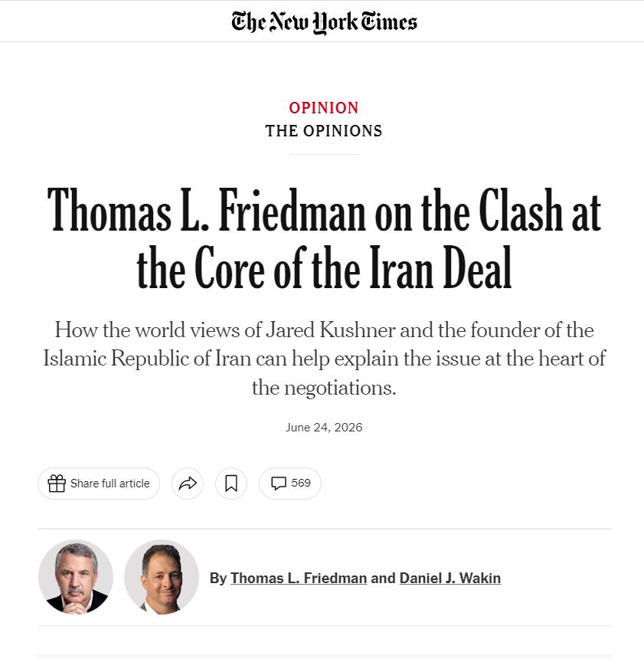Visit Daniel J. Wakin's author page link
644x659 pixels.
pos(450,579)
